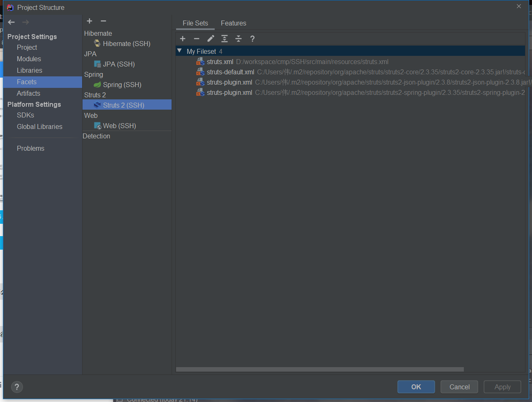Open Artifacts settings
Image resolution: width=532 pixels, height=402 pixels.
click(x=28, y=94)
